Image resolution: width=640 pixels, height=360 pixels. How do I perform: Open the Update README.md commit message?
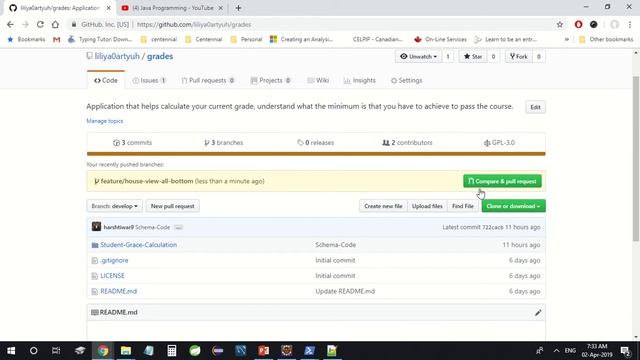(345, 291)
